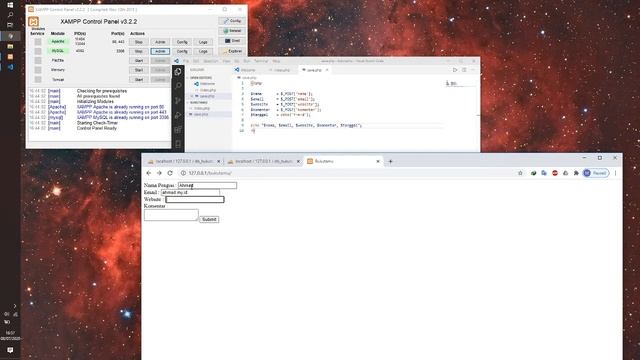The width and height of the screenshot is (640, 360).
Task: Open Shell in XAMPP panel
Action: click(x=232, y=41)
